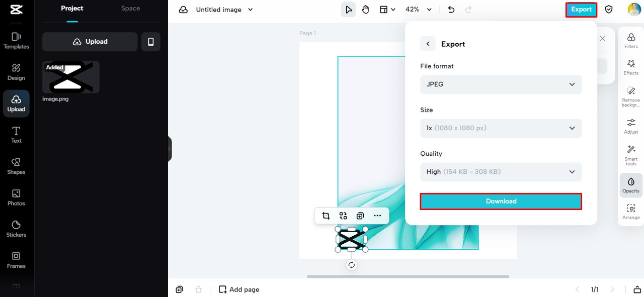Open Smart tools panel
This screenshot has width=644, height=297.
[631, 156]
